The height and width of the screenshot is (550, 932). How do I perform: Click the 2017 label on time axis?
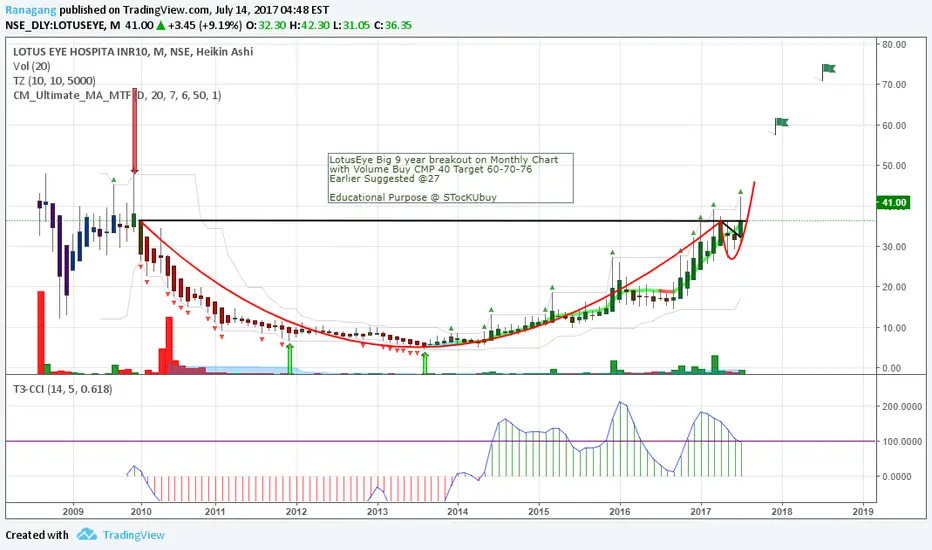click(701, 511)
